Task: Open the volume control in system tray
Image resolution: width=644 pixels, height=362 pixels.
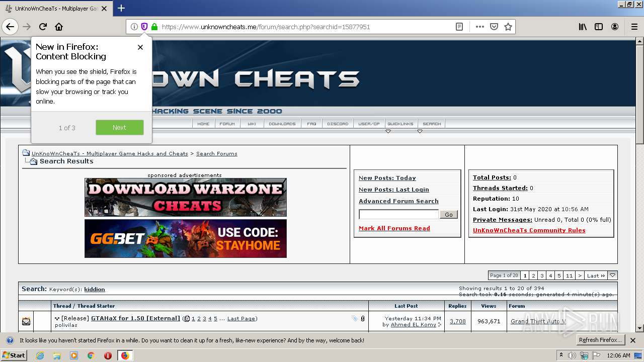Action: [572, 355]
